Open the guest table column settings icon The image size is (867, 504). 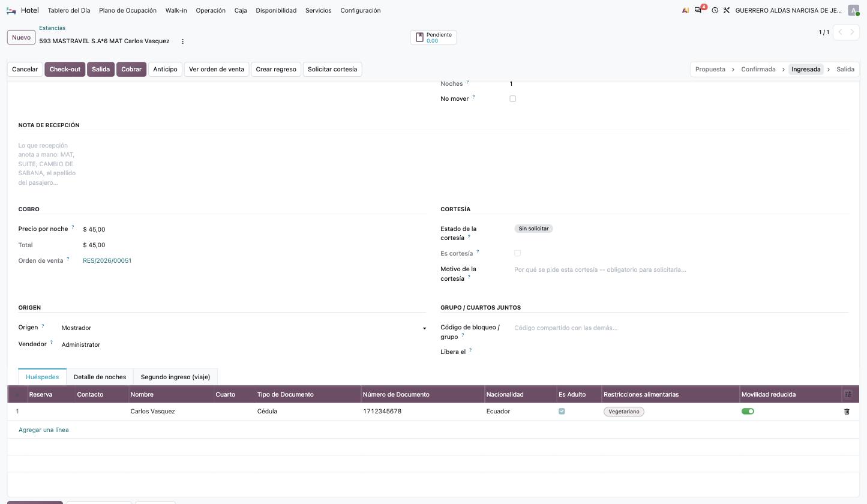[848, 394]
